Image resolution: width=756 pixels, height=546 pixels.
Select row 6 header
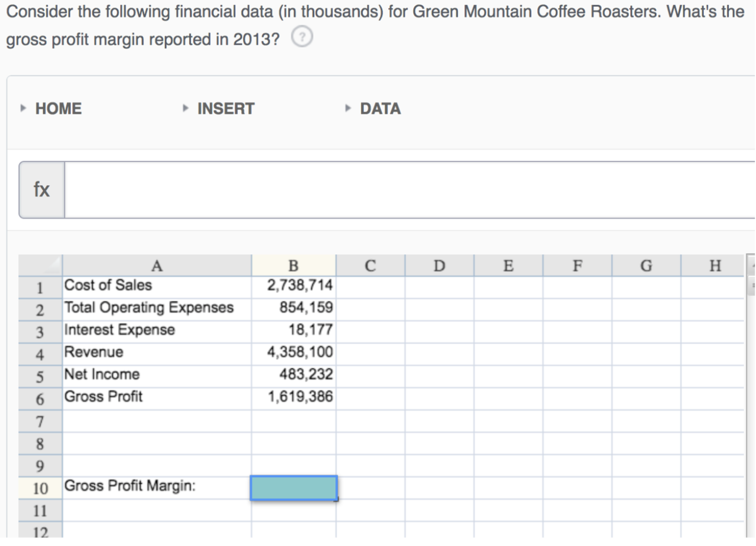(40, 399)
